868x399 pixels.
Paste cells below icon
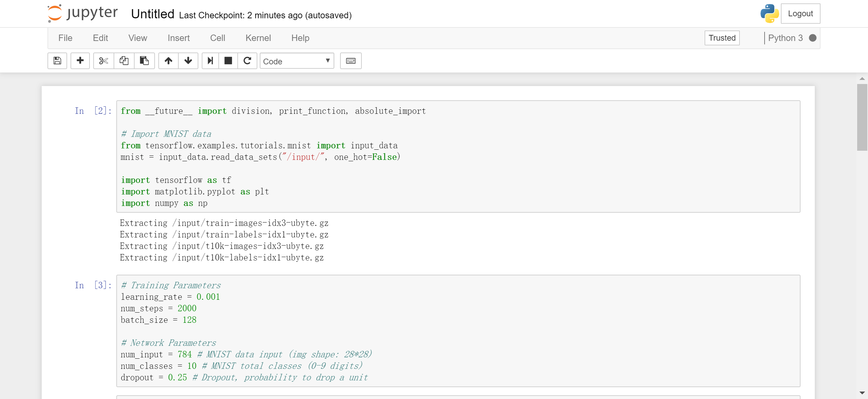click(144, 61)
